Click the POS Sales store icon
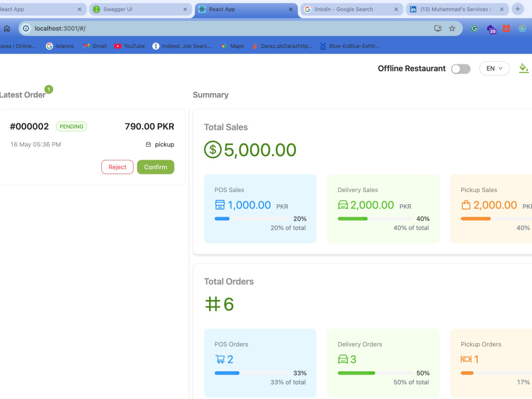 [220, 205]
